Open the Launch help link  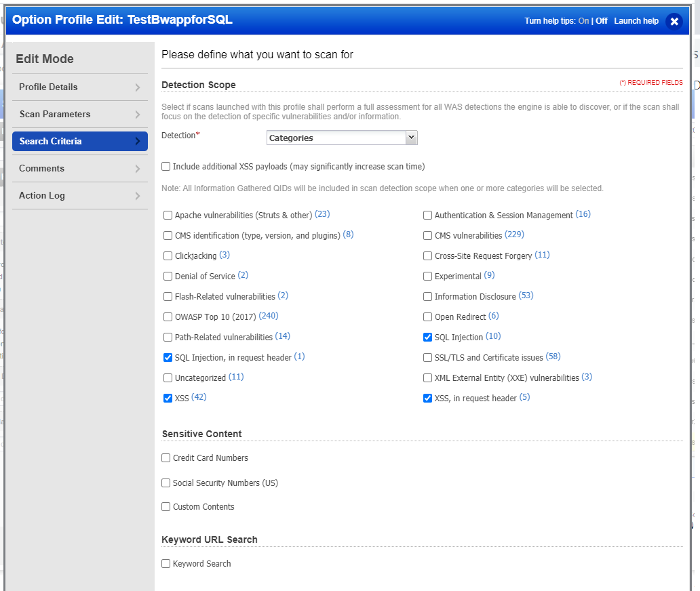636,21
